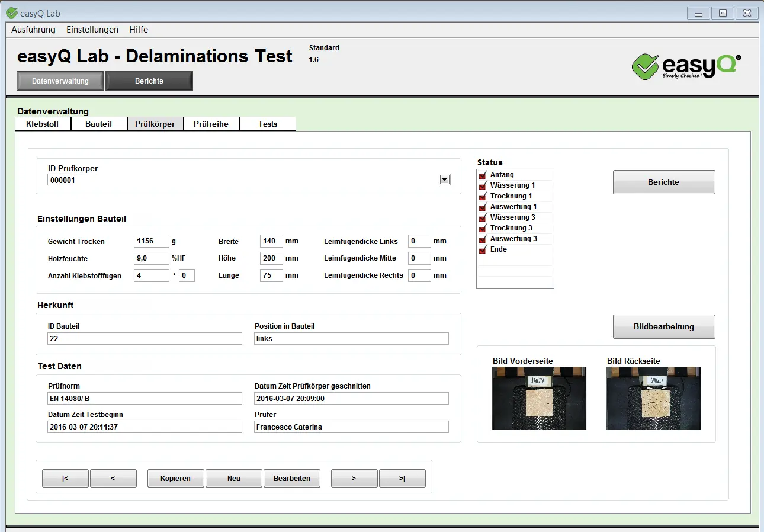Screen dimensions: 764x532
Task: Click the Kopieren button
Action: point(175,478)
